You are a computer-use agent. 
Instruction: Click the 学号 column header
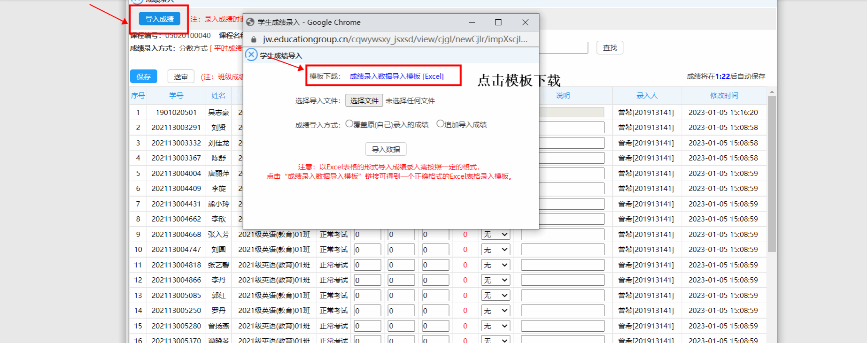(x=176, y=96)
